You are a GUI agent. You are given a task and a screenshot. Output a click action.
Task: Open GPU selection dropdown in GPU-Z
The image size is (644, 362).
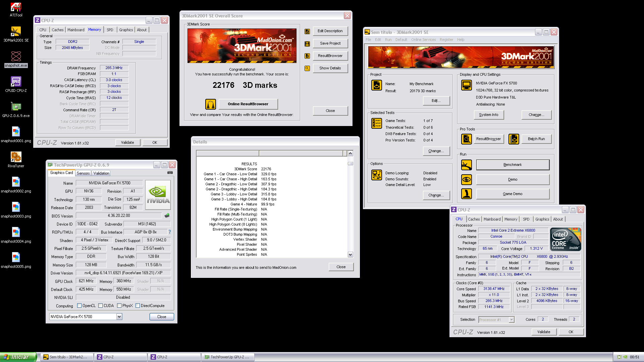point(119,317)
